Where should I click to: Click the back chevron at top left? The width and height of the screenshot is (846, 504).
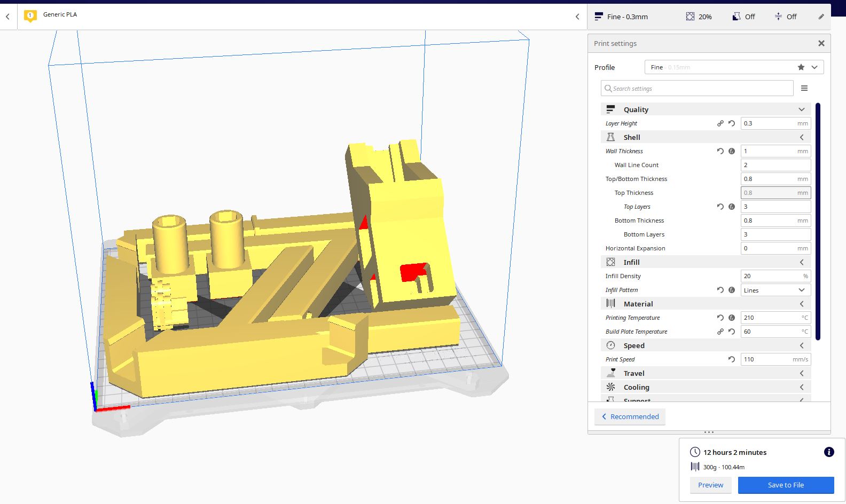[x=7, y=17]
